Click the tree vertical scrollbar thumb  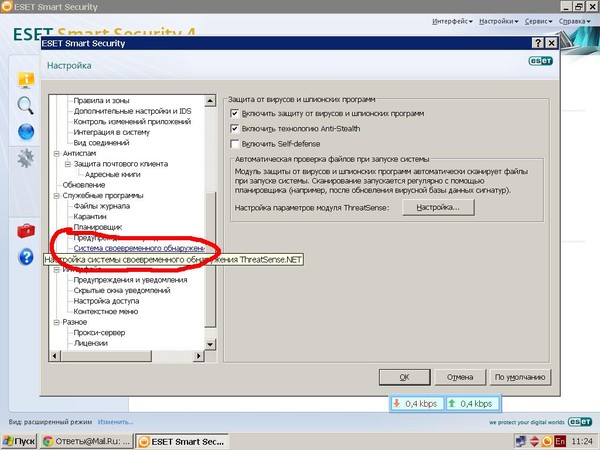pyautogui.click(x=210, y=259)
